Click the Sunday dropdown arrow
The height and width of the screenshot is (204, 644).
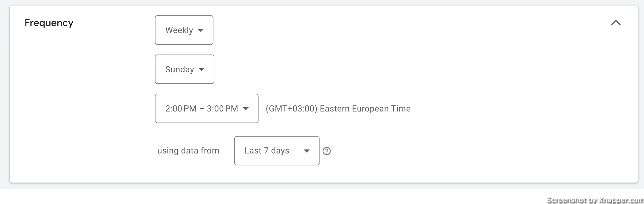click(x=201, y=70)
